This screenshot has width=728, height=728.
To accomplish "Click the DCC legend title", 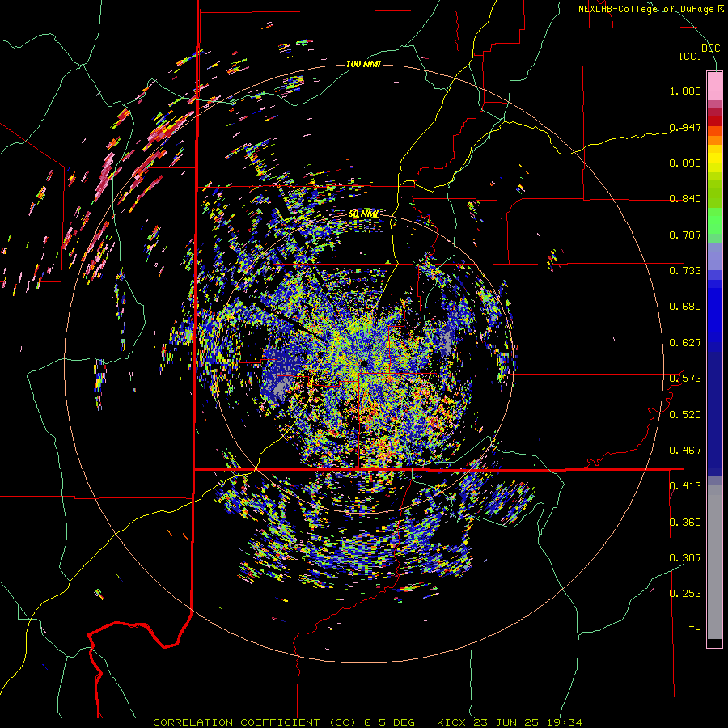I will click(x=710, y=49).
